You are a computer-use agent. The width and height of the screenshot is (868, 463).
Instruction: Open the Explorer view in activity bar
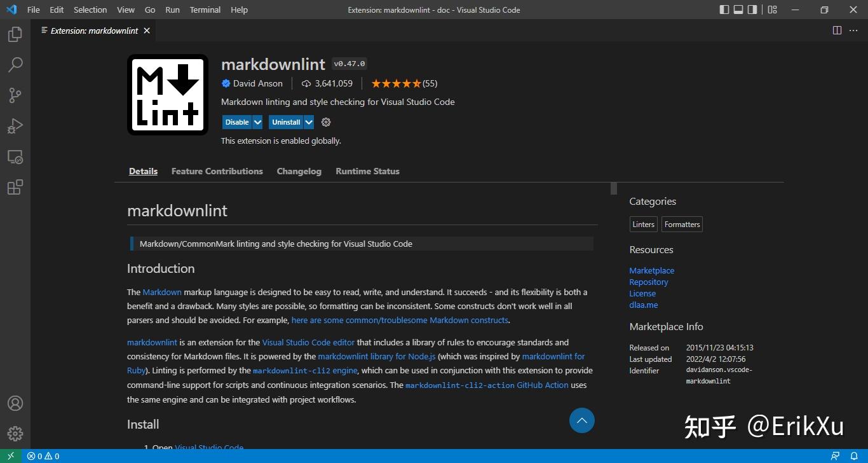pos(15,34)
